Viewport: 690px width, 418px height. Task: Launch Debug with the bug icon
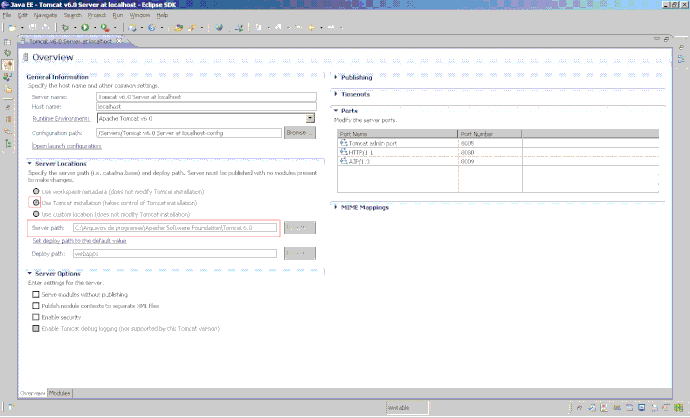66,27
